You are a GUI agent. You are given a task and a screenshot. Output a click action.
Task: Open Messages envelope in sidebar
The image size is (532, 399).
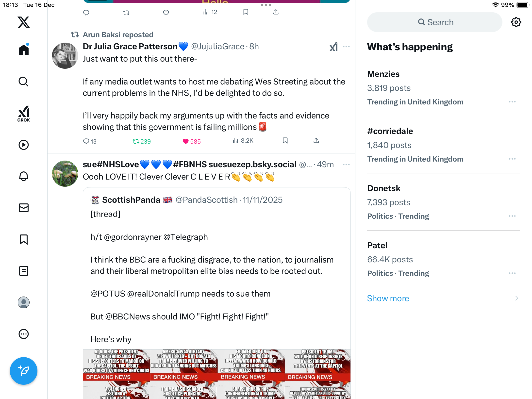pyautogui.click(x=24, y=208)
